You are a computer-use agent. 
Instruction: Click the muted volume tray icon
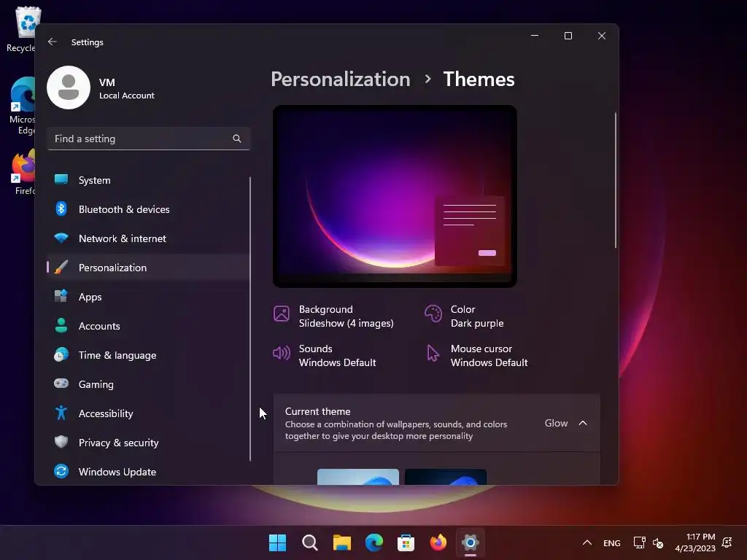point(659,542)
